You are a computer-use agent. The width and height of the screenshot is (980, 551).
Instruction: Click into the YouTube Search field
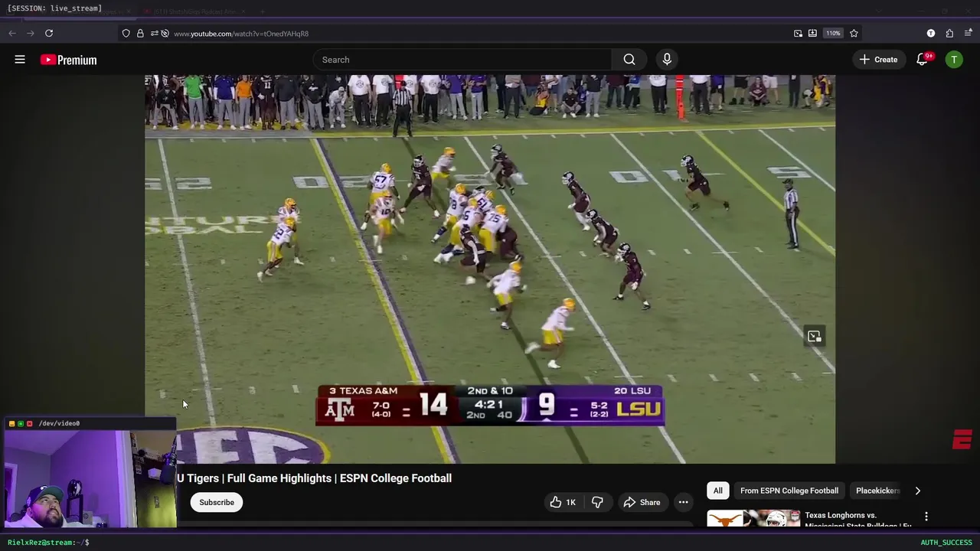[x=462, y=60]
